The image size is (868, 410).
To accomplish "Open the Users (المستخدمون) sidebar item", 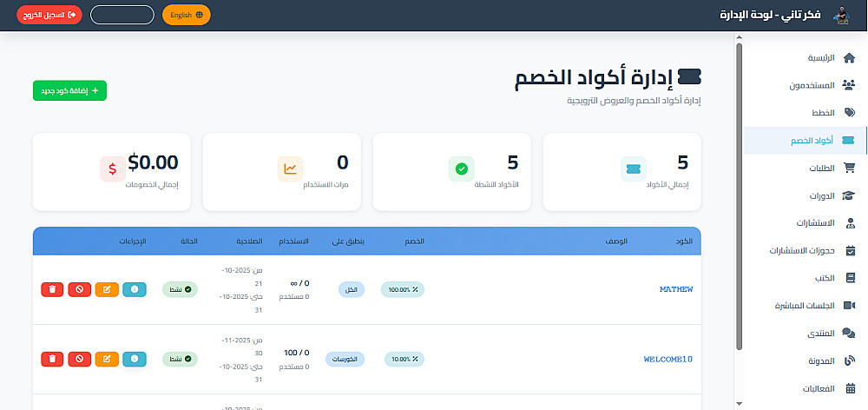I will [806, 85].
